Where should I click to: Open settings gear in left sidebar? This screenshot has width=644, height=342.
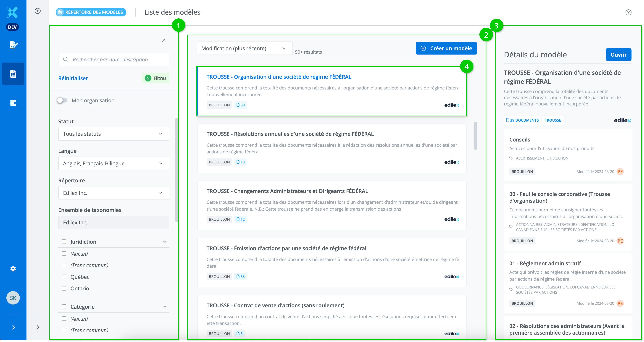[13, 269]
